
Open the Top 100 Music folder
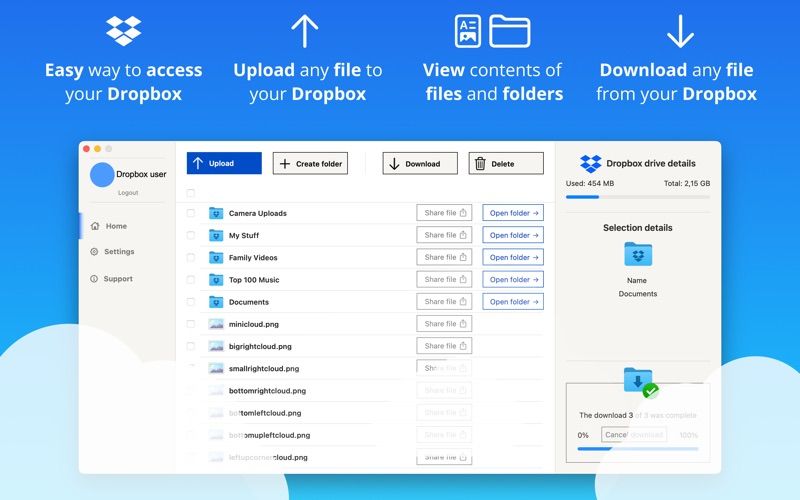tap(513, 279)
